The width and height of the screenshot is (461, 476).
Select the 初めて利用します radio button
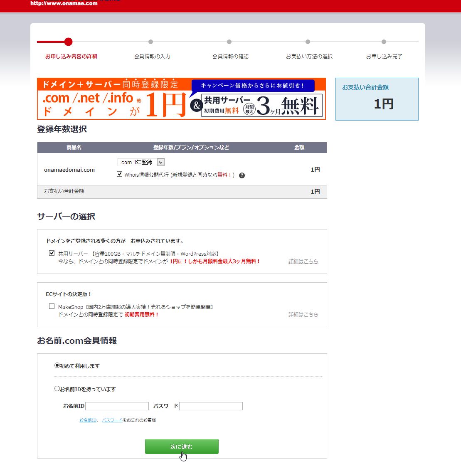tap(57, 365)
